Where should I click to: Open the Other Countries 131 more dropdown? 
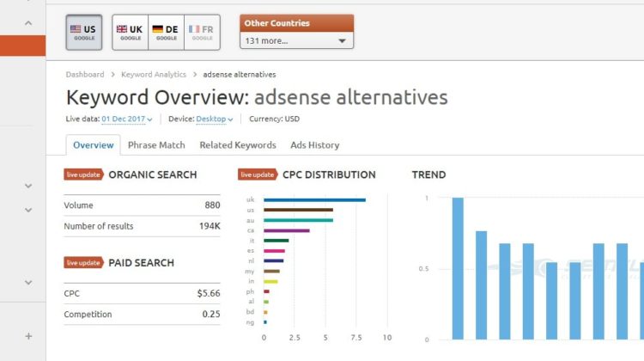tap(296, 40)
